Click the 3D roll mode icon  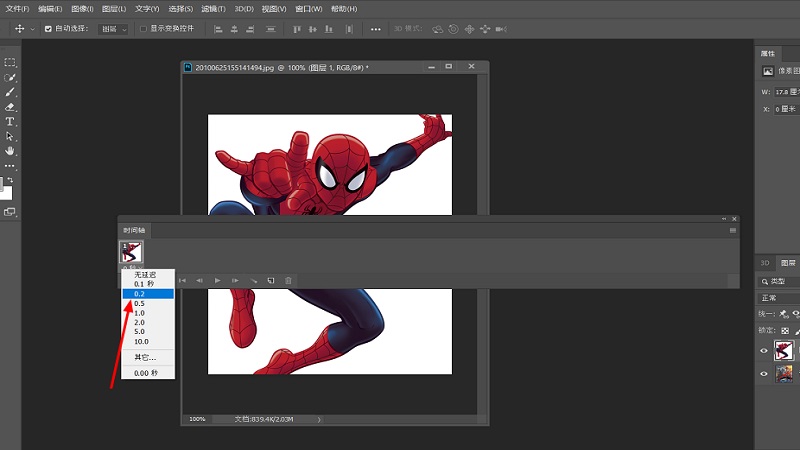[453, 29]
